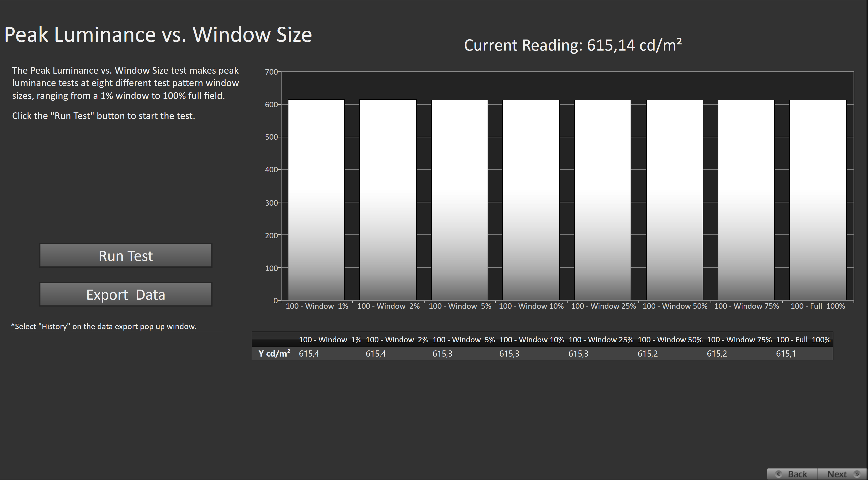Select the 615,3 value under Window 5%

tap(442, 354)
